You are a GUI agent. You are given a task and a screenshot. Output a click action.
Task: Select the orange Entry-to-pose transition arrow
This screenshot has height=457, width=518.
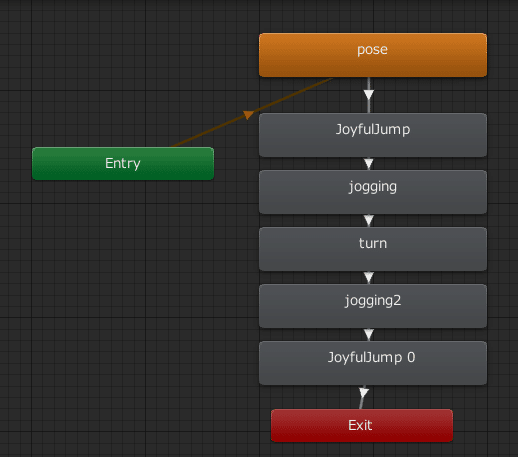249,115
